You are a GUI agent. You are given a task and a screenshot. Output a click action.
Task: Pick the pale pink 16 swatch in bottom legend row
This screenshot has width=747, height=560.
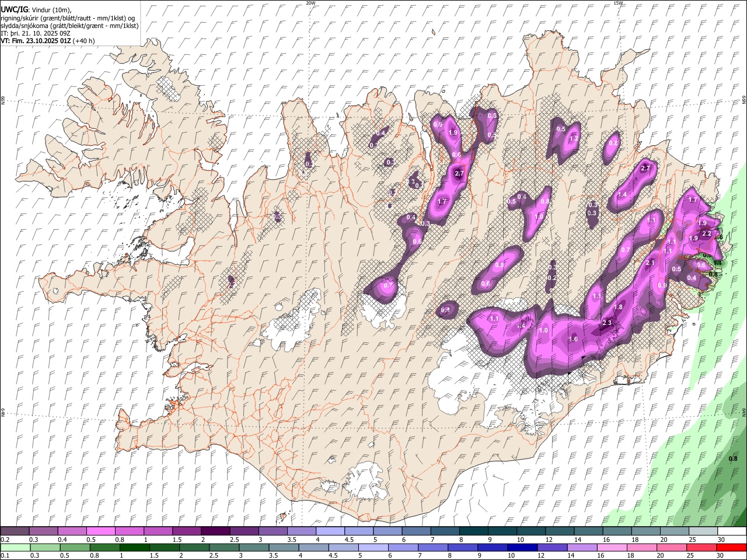(613, 547)
